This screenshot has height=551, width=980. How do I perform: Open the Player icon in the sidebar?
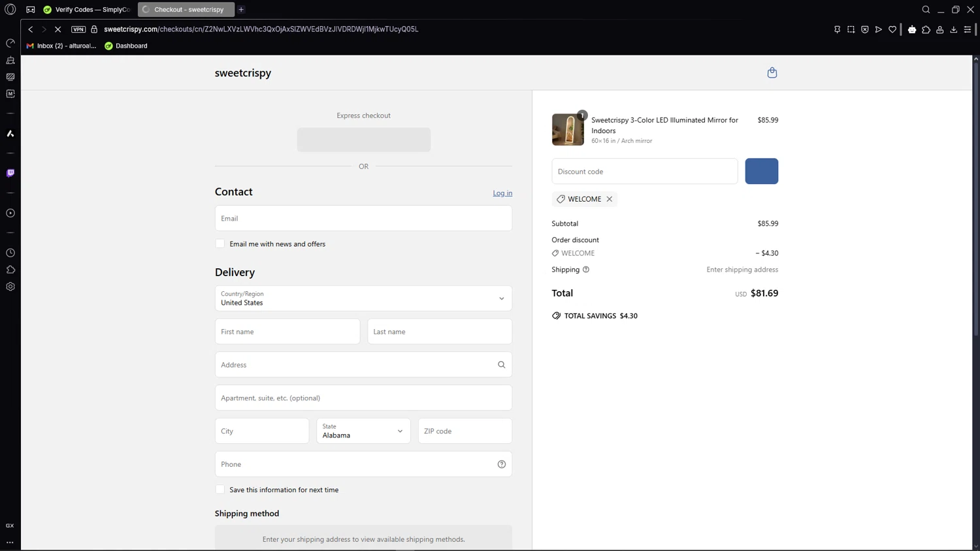pos(10,213)
